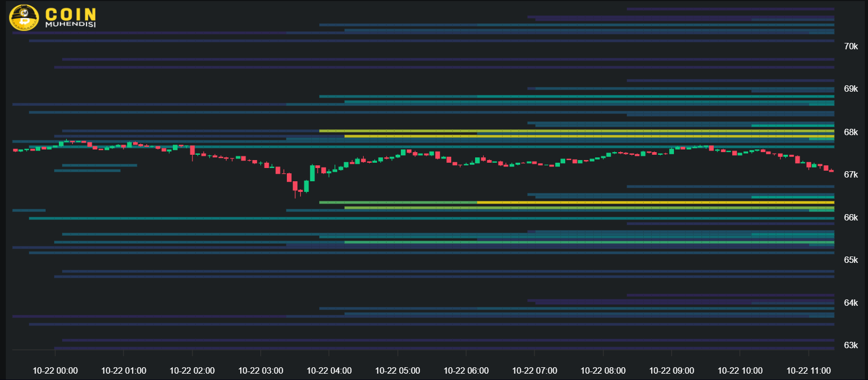Click the 10-22 06:00 time label
Image resolution: width=868 pixels, height=380 pixels.
coord(466,370)
